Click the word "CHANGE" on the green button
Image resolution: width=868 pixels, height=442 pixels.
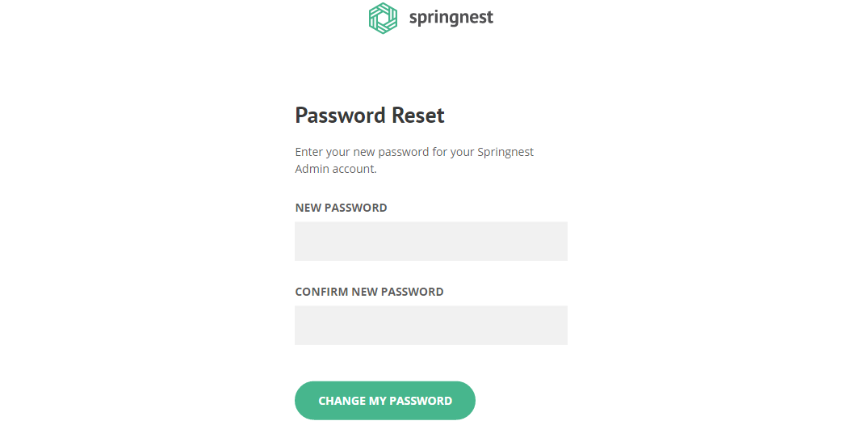tap(342, 401)
